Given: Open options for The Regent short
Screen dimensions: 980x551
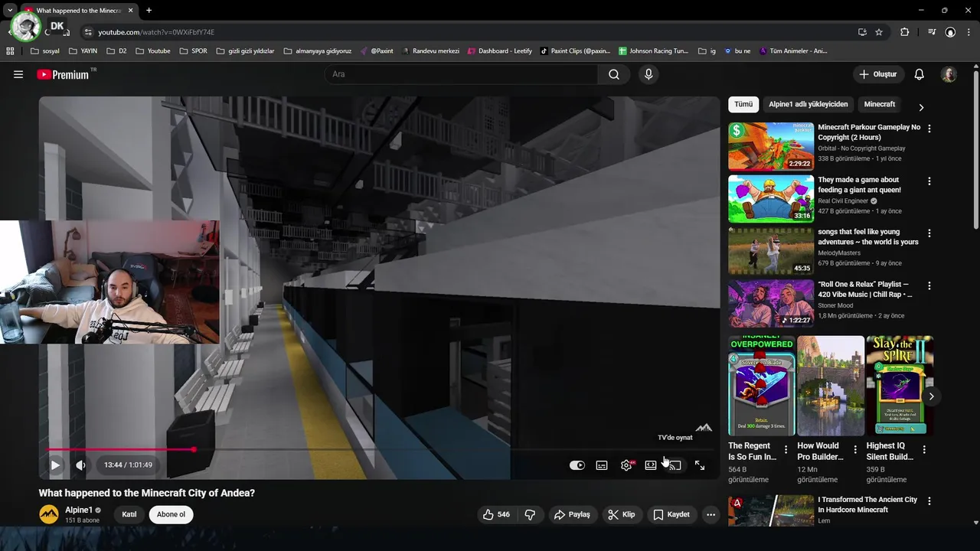Looking at the screenshot, I should pyautogui.click(x=786, y=450).
